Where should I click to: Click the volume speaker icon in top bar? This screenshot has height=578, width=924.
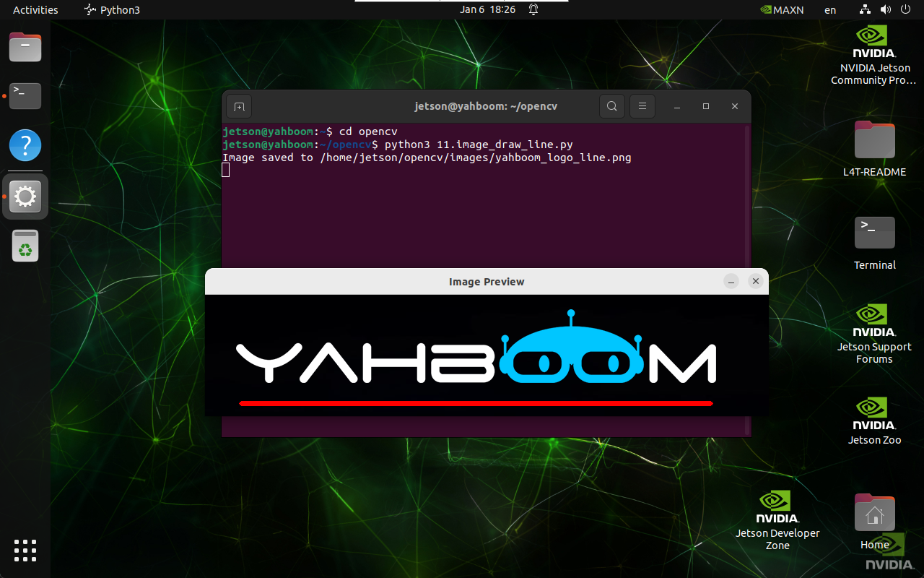tap(886, 10)
